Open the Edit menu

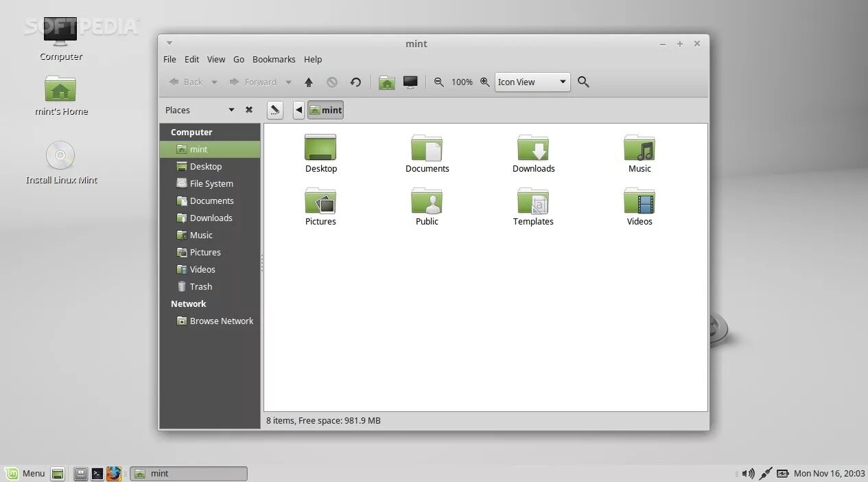[x=192, y=60]
